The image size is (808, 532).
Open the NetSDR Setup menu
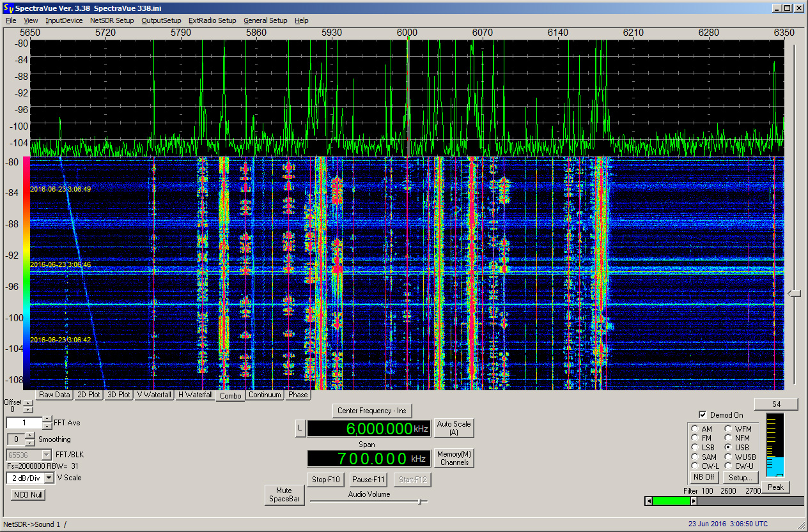pos(112,20)
